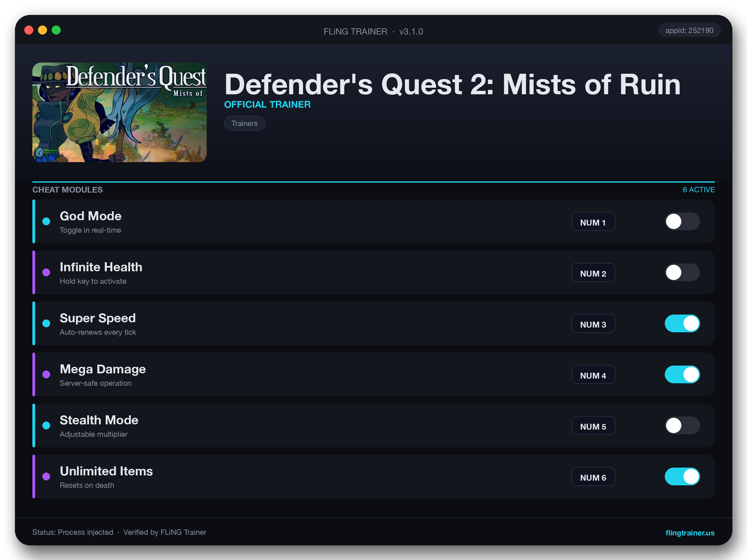
Task: Click the NUM 1 hotkey button
Action: pos(593,222)
